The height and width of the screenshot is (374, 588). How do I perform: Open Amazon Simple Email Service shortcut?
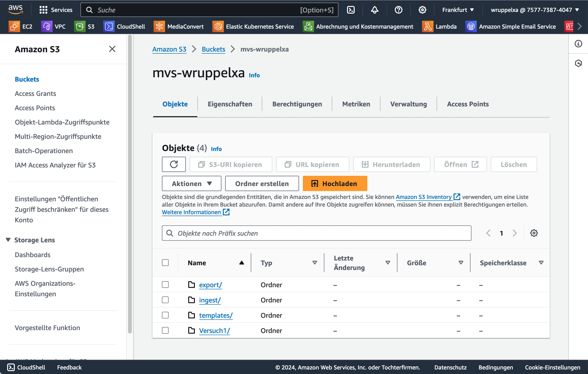(510, 26)
